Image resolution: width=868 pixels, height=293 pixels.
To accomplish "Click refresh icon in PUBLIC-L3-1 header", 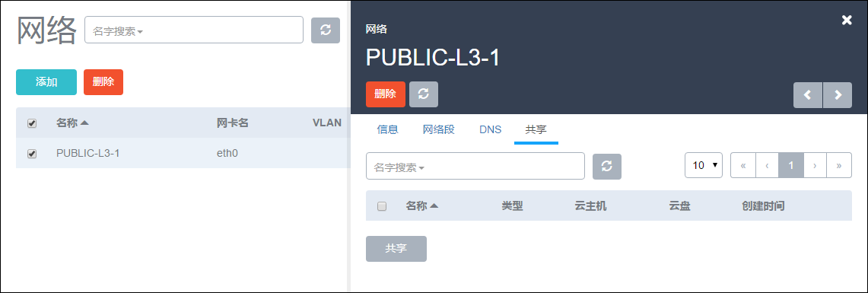I will point(424,94).
